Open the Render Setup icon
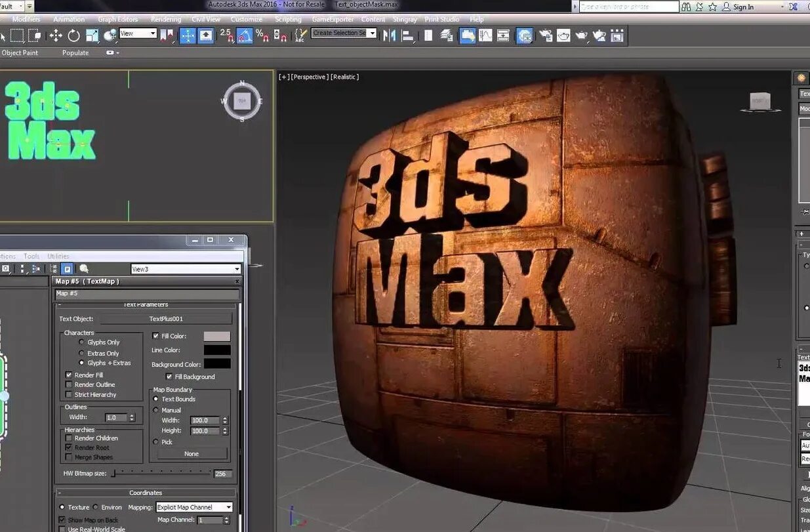Screen dimensions: 810x532 click(546, 35)
